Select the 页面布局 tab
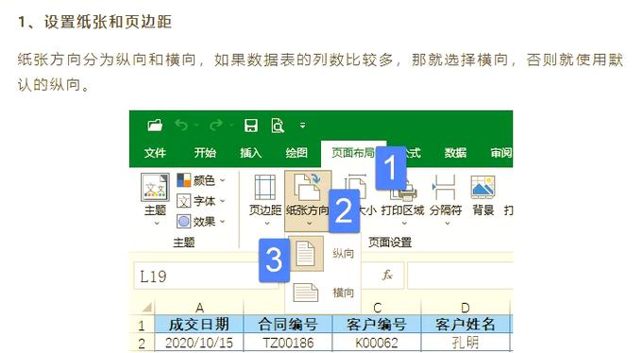Viewport: 644px width, 353px height. coord(353,153)
